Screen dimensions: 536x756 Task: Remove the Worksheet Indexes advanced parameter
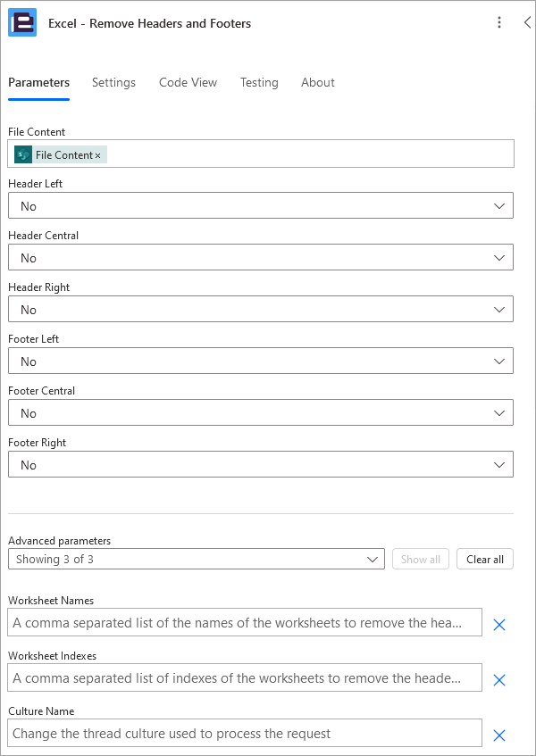pos(499,680)
